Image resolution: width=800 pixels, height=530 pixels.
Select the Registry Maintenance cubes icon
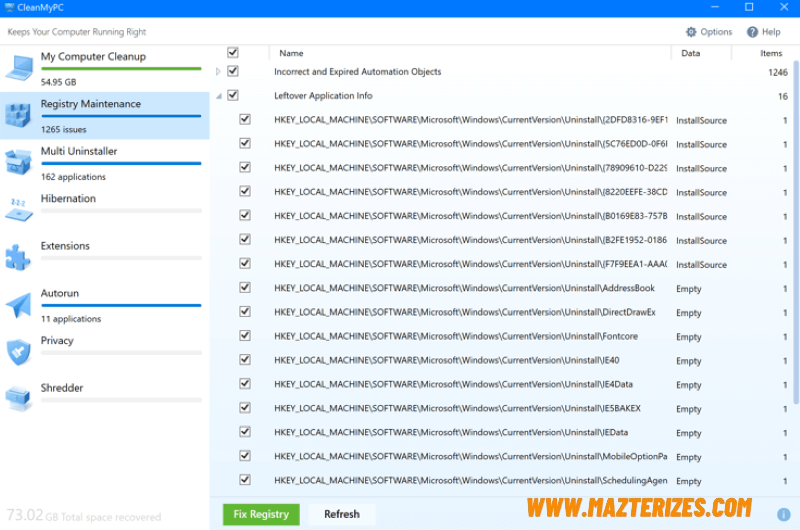click(x=18, y=115)
